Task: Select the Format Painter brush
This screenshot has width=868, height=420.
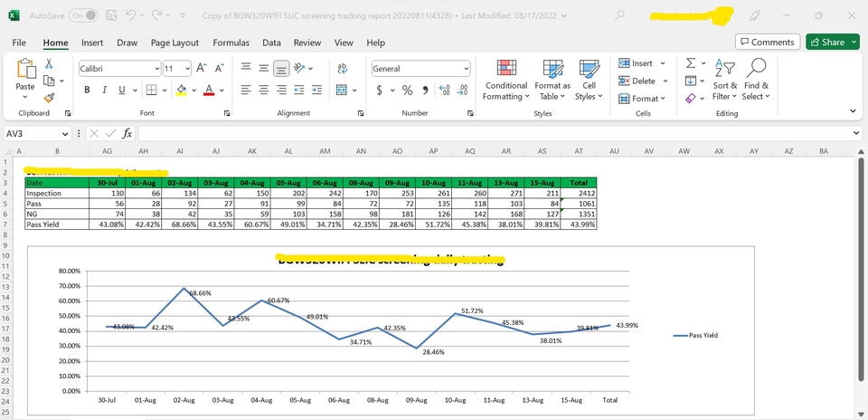Action: point(49,98)
